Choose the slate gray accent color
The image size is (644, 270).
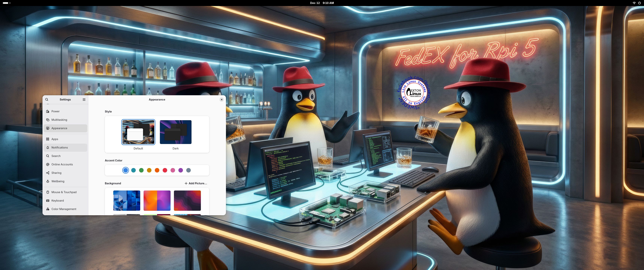tap(189, 170)
